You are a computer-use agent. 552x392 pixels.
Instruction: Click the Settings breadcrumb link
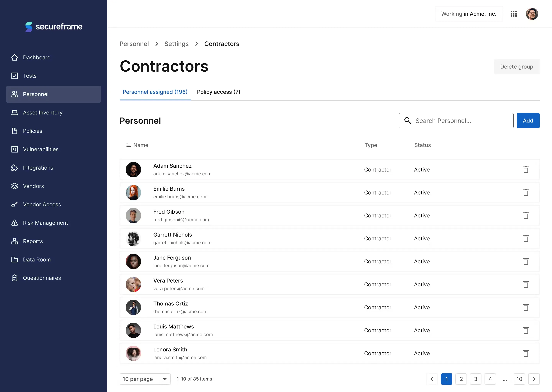coord(176,44)
